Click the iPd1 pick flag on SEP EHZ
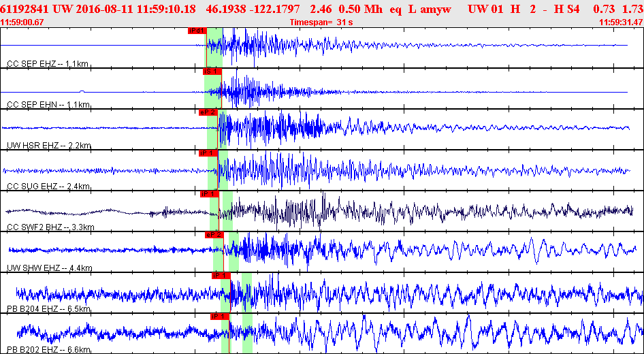The width and height of the screenshot is (644, 354). coord(197,31)
